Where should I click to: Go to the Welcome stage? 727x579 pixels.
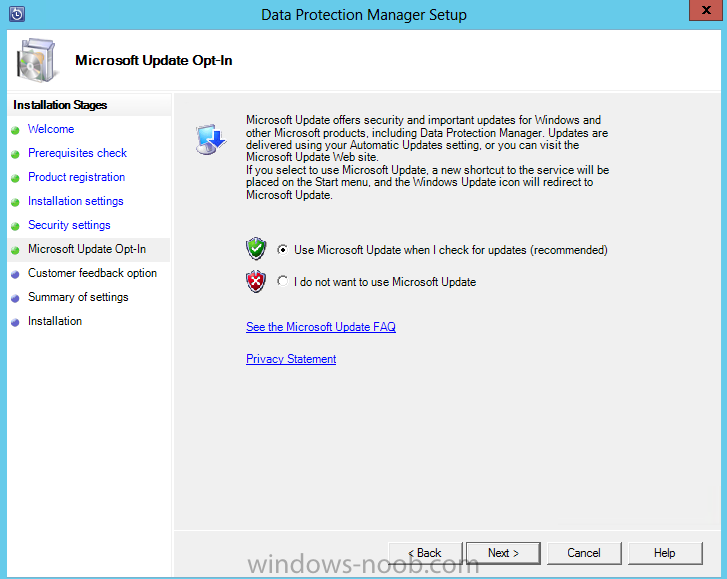coord(51,129)
